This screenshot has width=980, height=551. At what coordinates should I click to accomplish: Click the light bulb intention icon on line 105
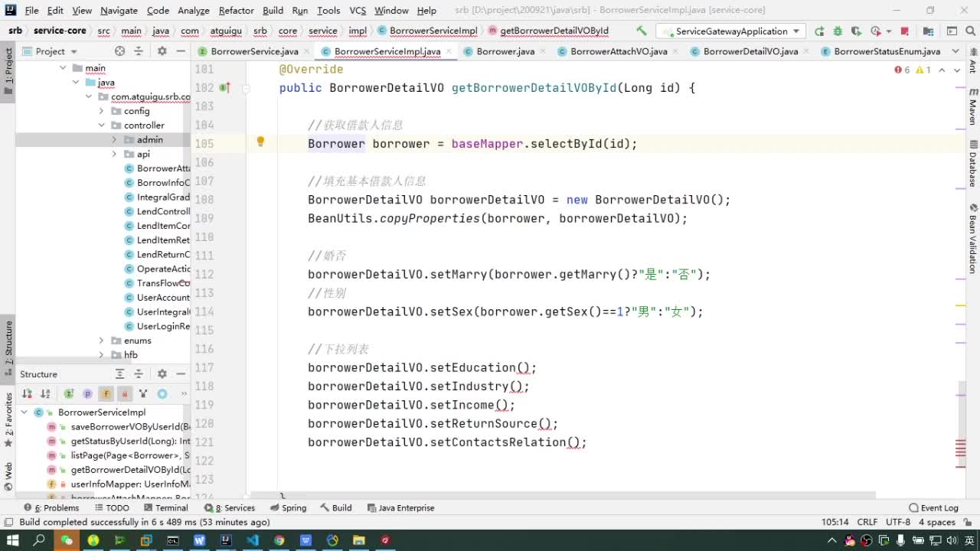tap(260, 142)
